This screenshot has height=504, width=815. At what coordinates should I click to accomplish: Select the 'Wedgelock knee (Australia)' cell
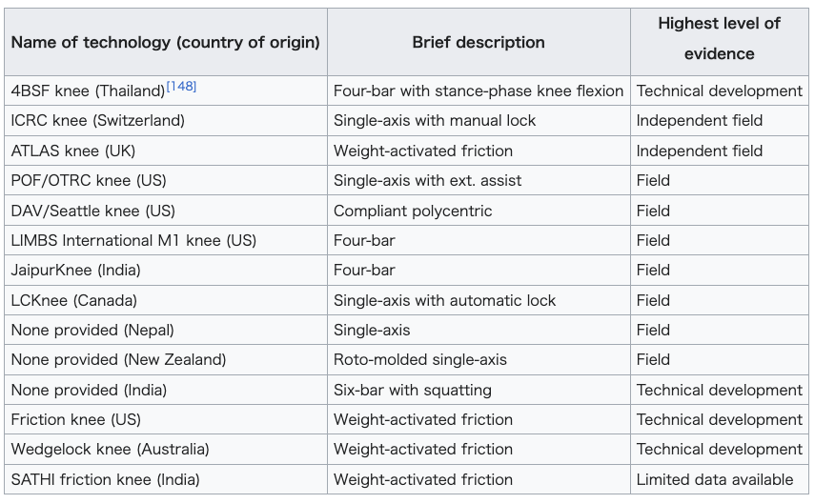coord(166,449)
